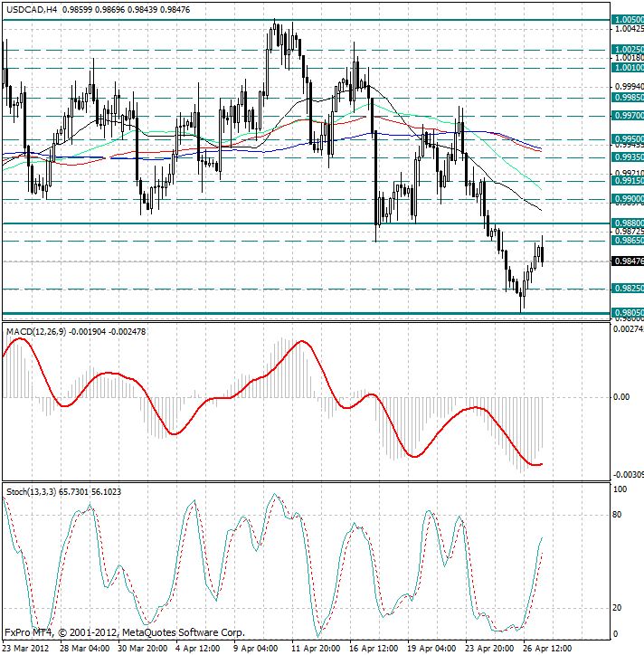Select the 16 Apr 12:00 date label

click(x=374, y=649)
